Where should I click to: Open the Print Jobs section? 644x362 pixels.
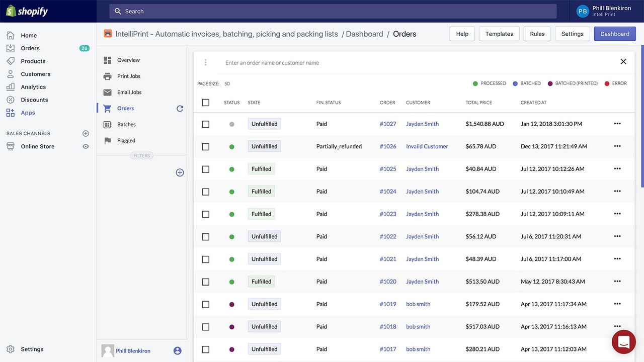click(x=127, y=76)
